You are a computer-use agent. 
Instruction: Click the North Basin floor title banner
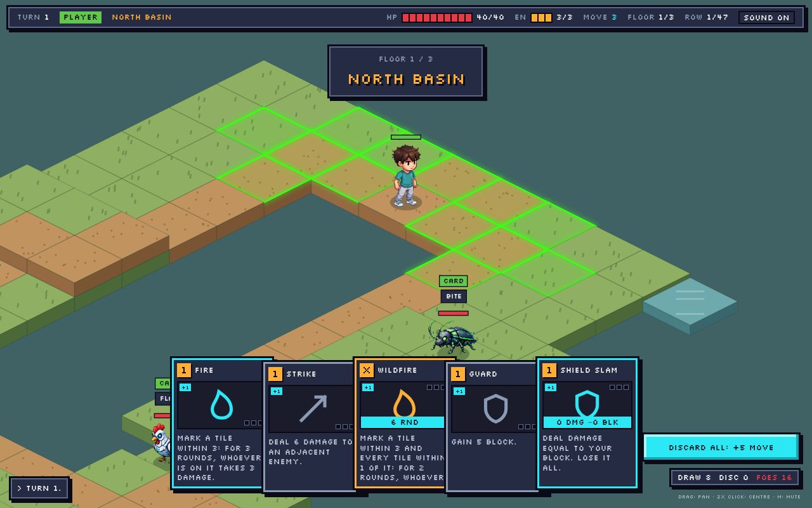[x=406, y=71]
